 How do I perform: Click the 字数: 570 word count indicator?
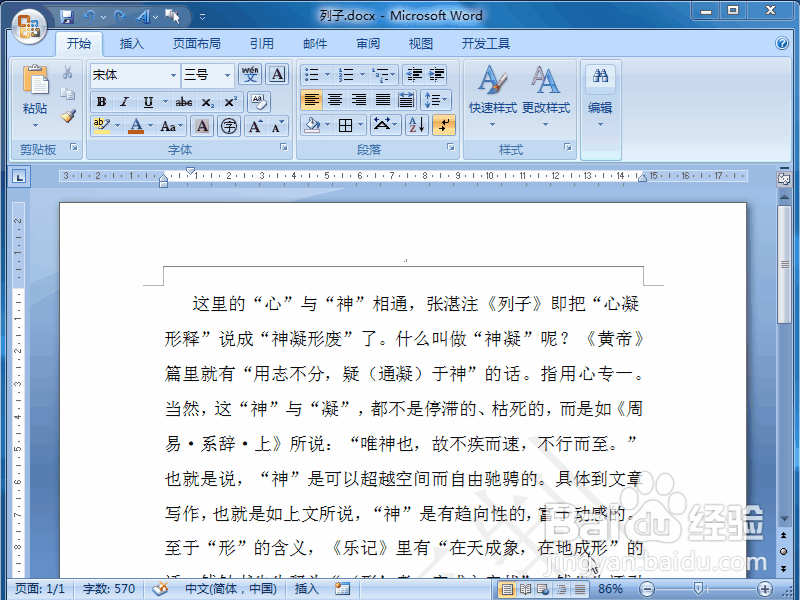tap(107, 590)
